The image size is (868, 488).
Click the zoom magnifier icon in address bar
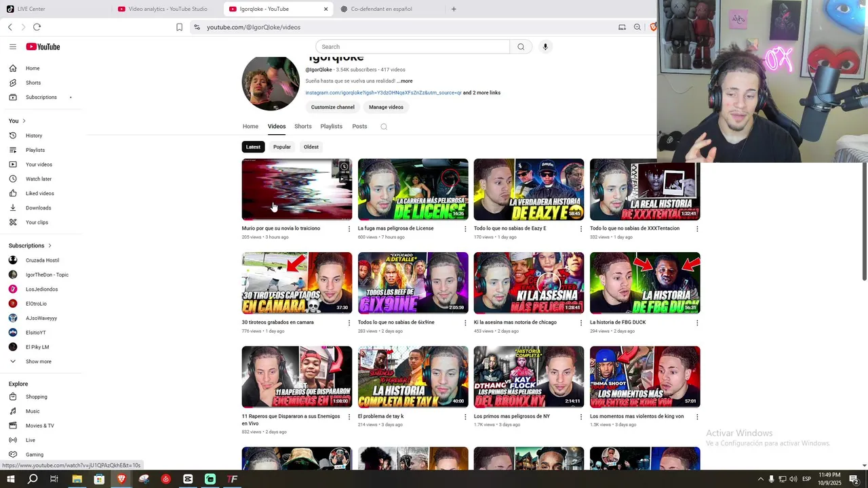pyautogui.click(x=637, y=27)
